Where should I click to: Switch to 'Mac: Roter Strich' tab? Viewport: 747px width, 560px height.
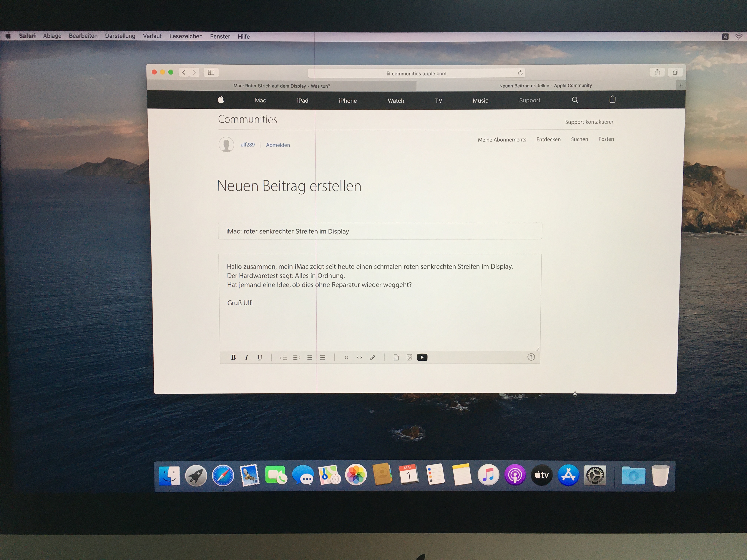[x=282, y=86]
